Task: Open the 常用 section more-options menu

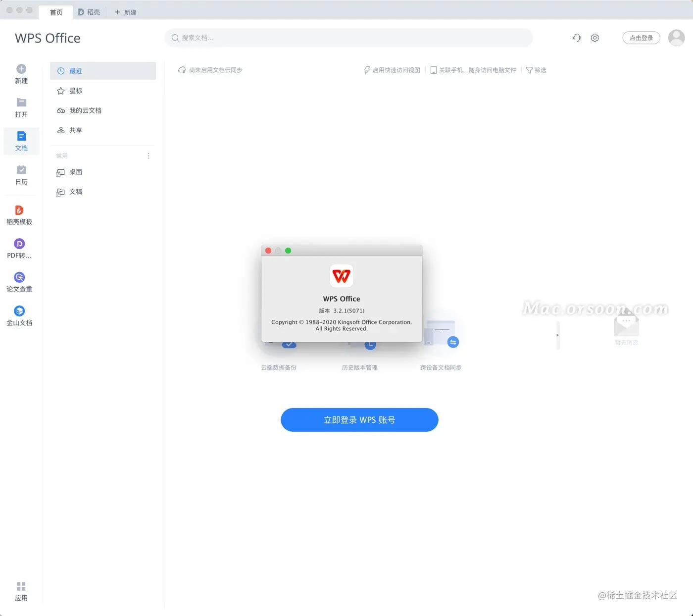Action: 148,156
